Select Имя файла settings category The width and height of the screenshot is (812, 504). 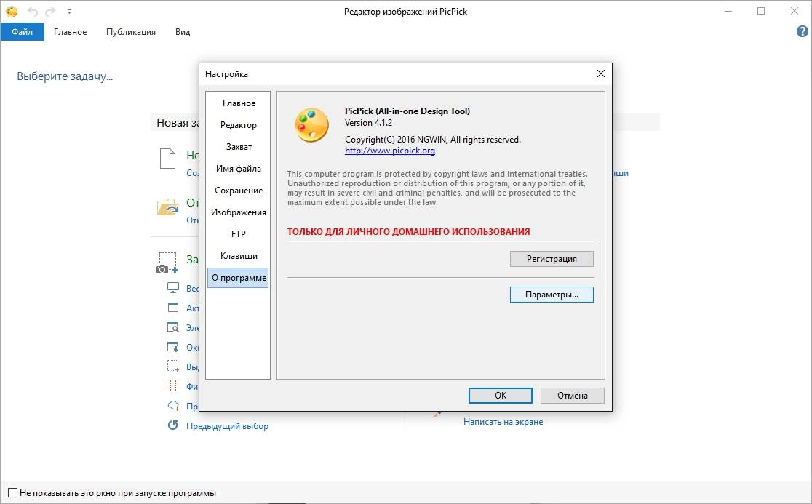(x=238, y=168)
